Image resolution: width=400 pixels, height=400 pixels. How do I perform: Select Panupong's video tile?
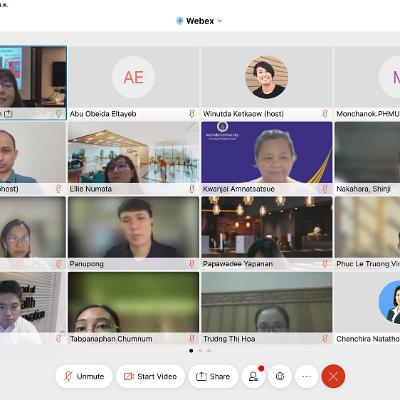(x=133, y=233)
